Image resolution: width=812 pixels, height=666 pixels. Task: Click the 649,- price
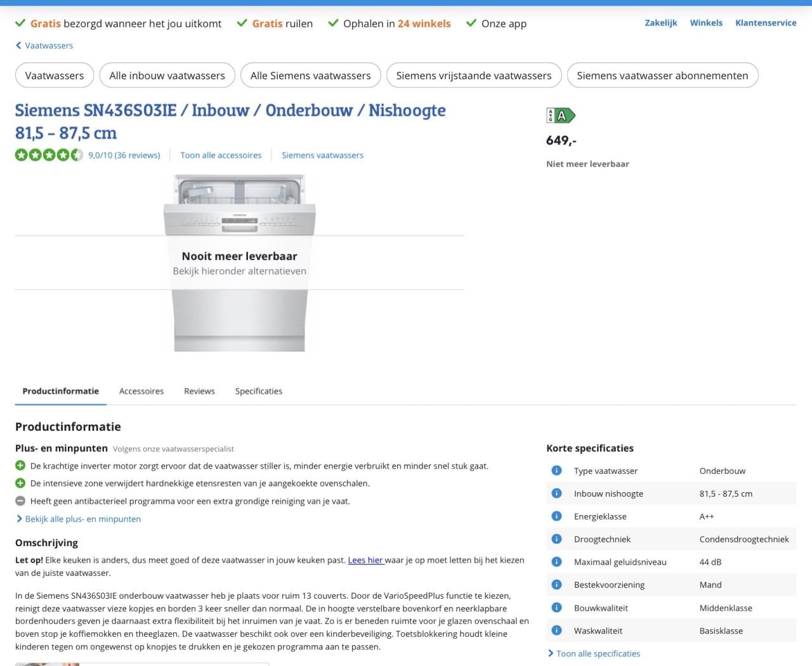pyautogui.click(x=561, y=140)
